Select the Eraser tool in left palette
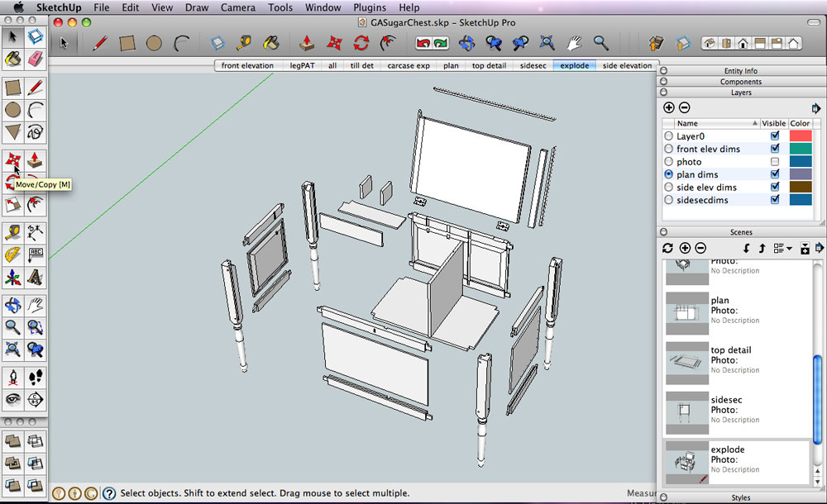827x504 pixels. [x=35, y=59]
